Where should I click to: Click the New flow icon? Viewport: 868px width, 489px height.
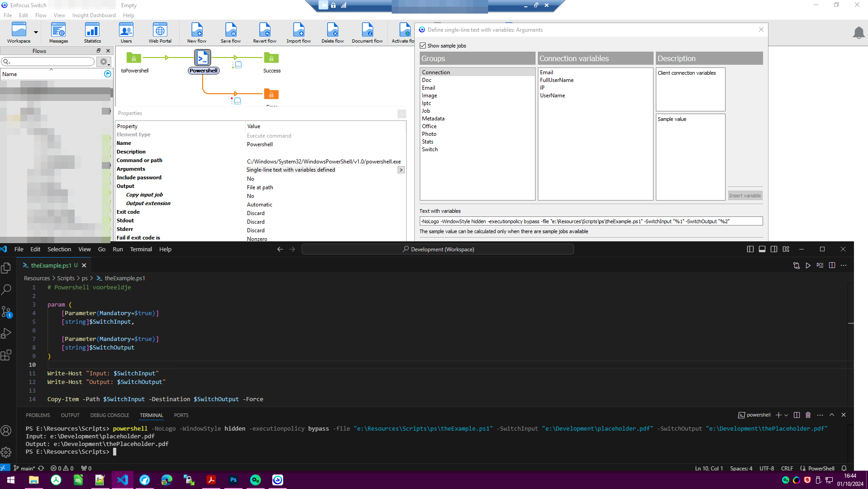coord(197,33)
